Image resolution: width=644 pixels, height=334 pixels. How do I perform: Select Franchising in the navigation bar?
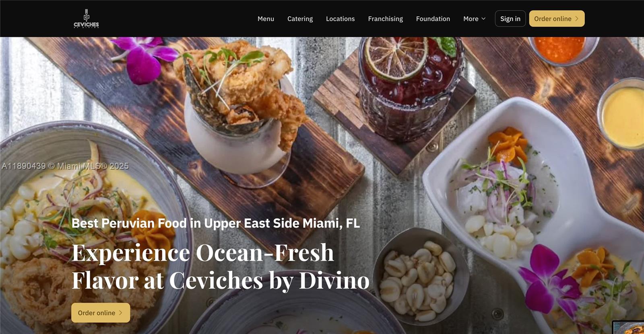[x=385, y=19]
